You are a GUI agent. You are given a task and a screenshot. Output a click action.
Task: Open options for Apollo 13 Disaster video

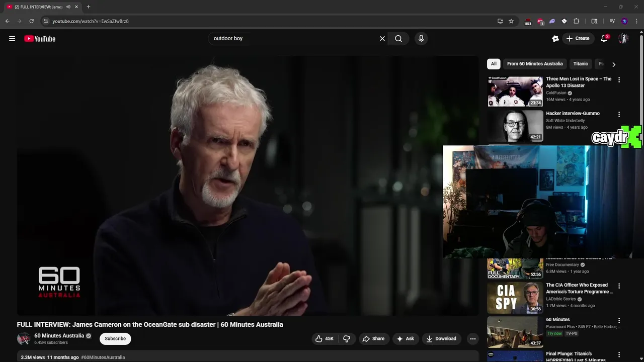tap(619, 80)
